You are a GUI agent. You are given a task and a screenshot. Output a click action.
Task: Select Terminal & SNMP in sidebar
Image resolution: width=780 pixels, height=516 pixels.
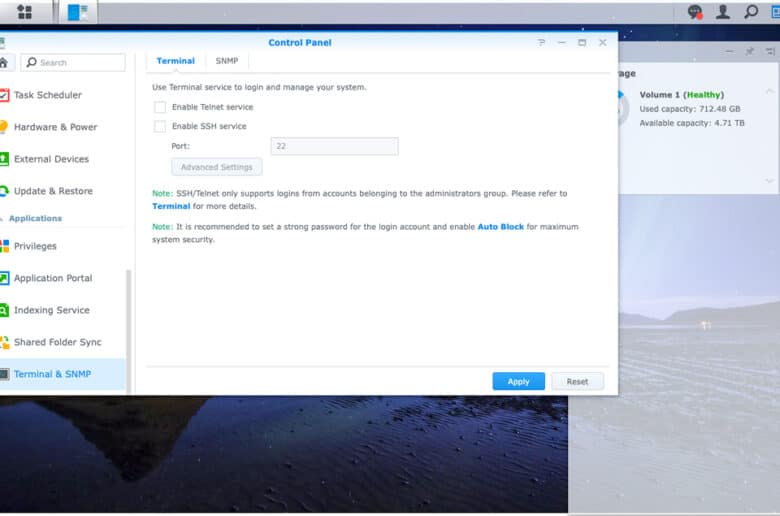click(x=63, y=374)
